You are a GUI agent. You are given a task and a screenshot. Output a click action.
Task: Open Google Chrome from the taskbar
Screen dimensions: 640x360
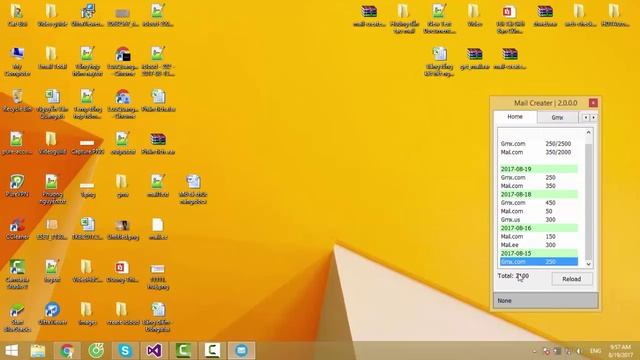tap(67, 351)
